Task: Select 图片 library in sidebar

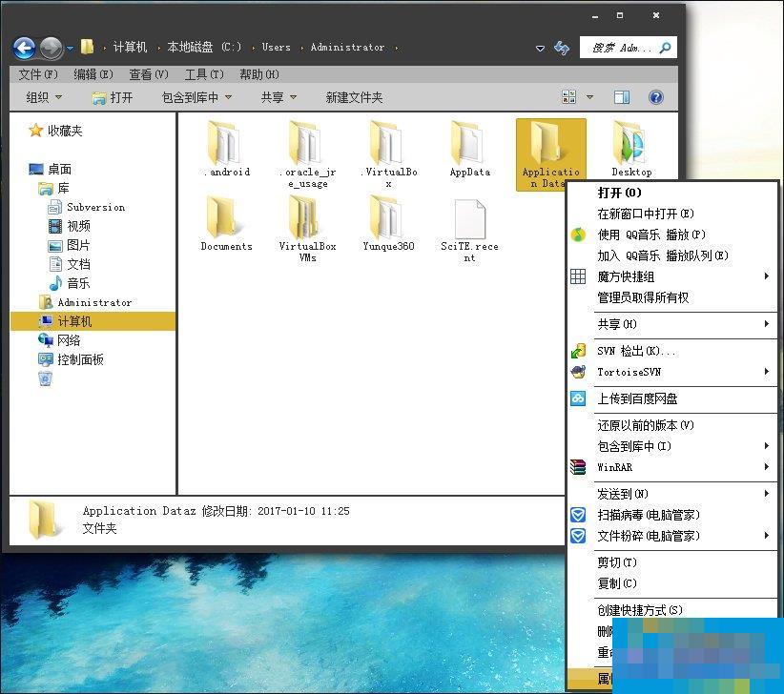Action: (70, 245)
